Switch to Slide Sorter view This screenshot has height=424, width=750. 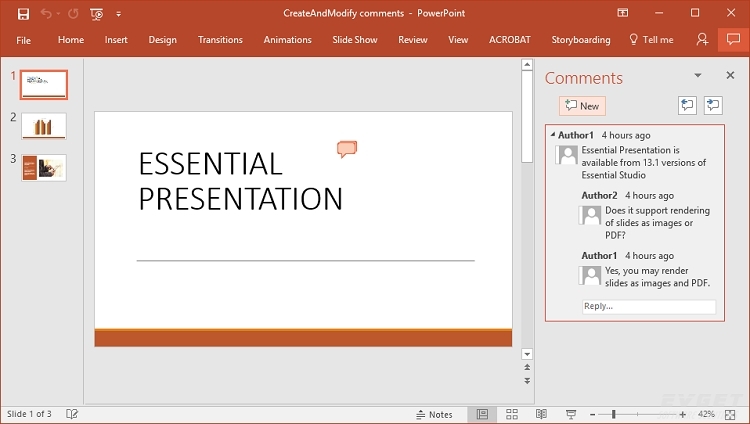[x=512, y=414]
